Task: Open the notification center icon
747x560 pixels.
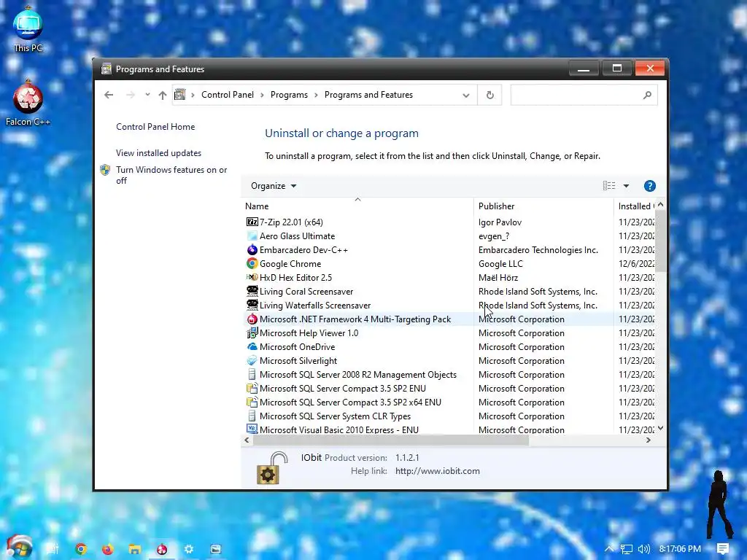Action: pos(723,549)
